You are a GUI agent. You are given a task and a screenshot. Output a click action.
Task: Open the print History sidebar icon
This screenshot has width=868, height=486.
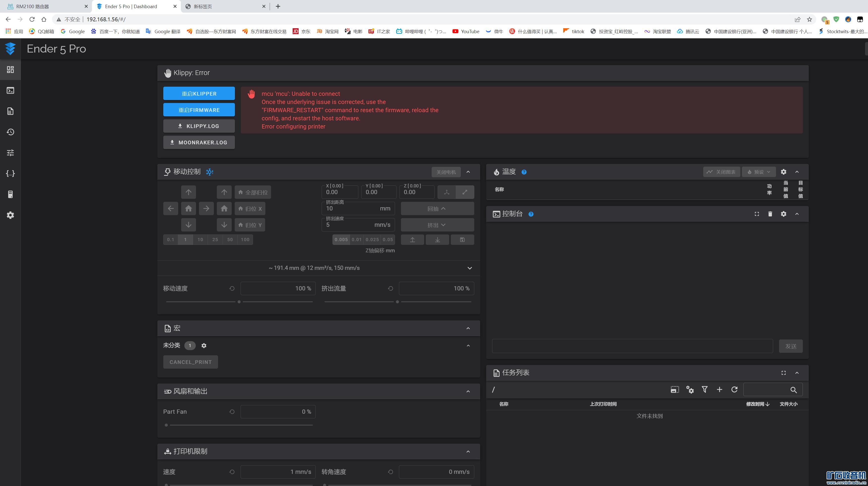point(10,132)
